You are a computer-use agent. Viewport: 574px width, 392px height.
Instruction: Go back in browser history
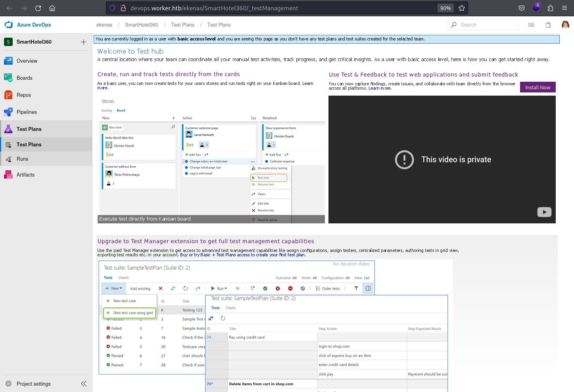10,8
